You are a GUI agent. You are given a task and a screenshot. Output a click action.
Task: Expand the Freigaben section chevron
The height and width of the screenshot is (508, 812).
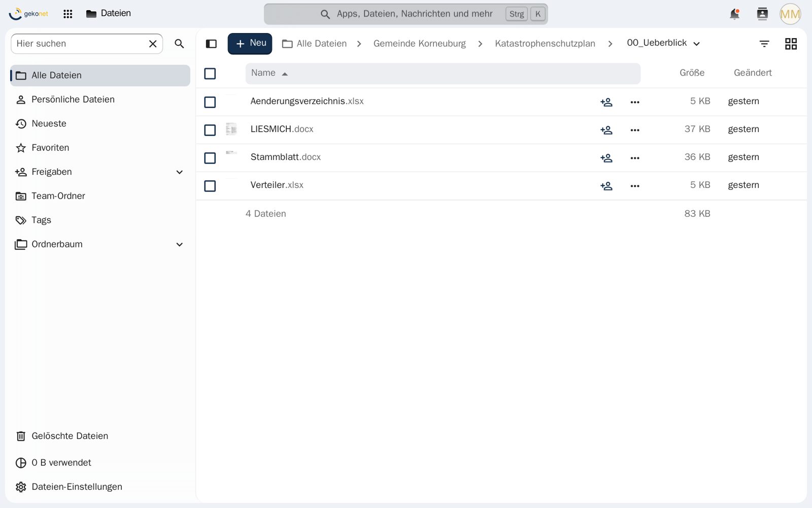point(179,172)
